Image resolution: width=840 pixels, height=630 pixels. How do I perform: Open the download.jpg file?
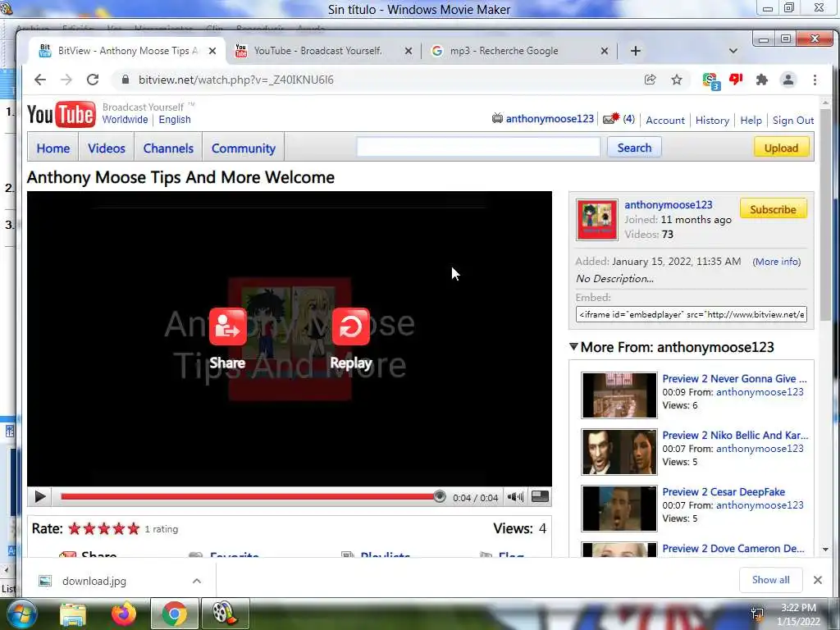point(94,581)
